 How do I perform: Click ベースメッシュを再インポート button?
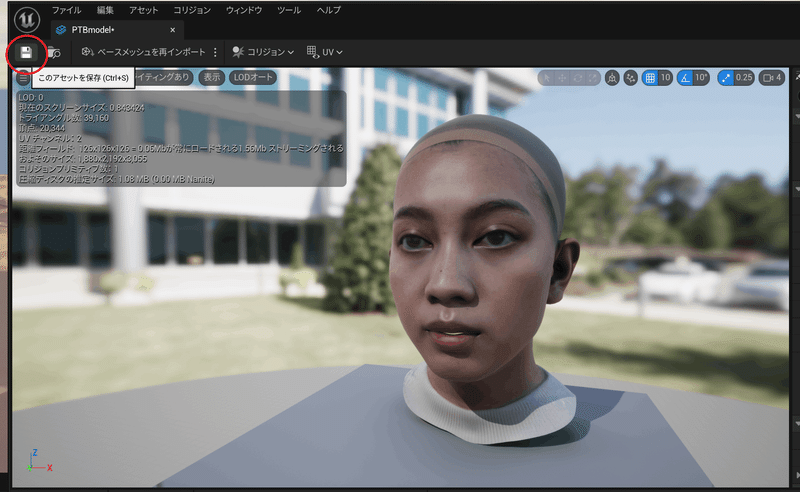pos(143,52)
